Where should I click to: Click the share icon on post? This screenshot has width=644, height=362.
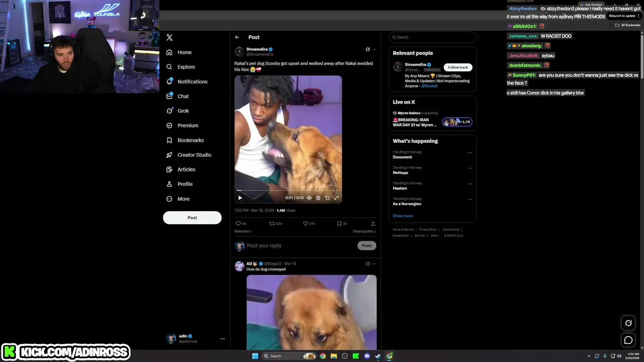click(373, 223)
